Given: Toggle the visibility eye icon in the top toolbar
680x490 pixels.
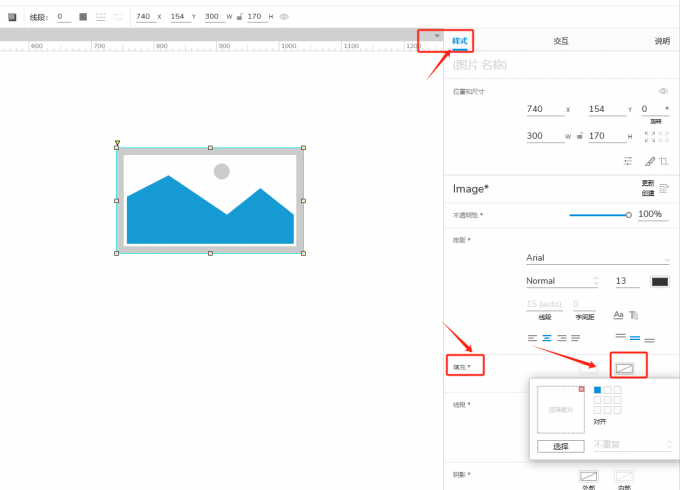Looking at the screenshot, I should point(284,17).
